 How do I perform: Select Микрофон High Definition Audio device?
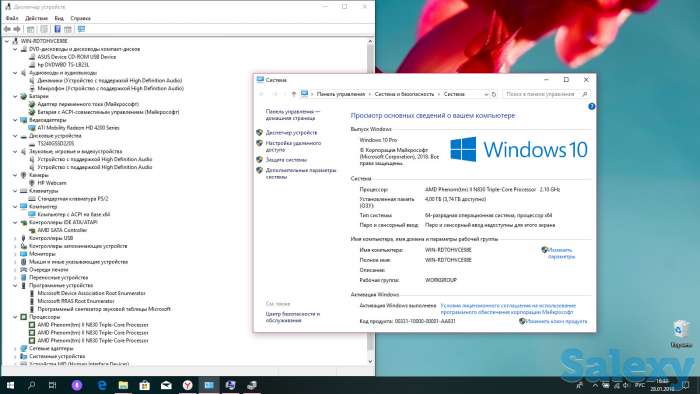pyautogui.click(x=110, y=88)
